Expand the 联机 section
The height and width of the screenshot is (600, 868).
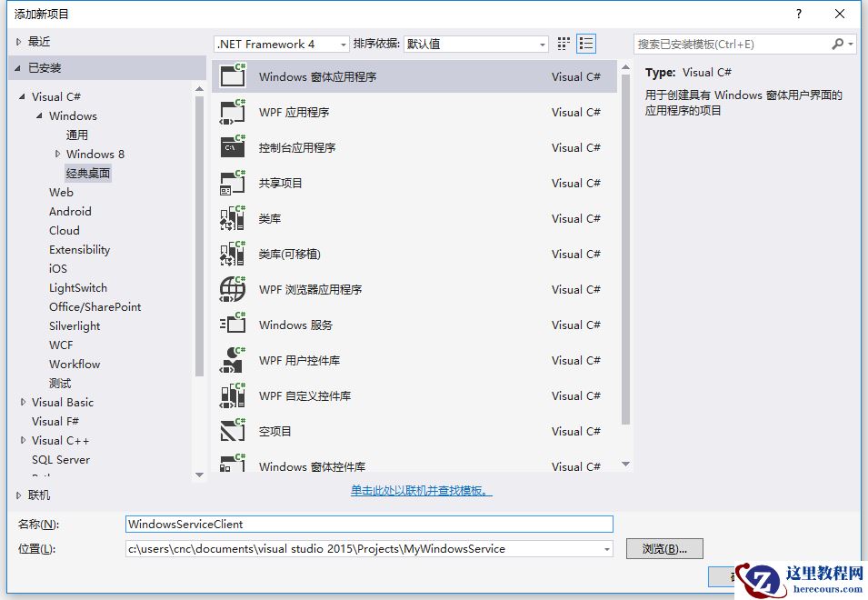coord(18,495)
